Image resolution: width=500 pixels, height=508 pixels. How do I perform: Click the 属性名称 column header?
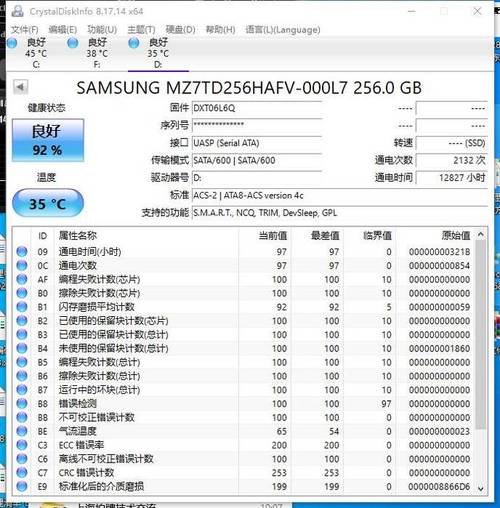(147, 236)
